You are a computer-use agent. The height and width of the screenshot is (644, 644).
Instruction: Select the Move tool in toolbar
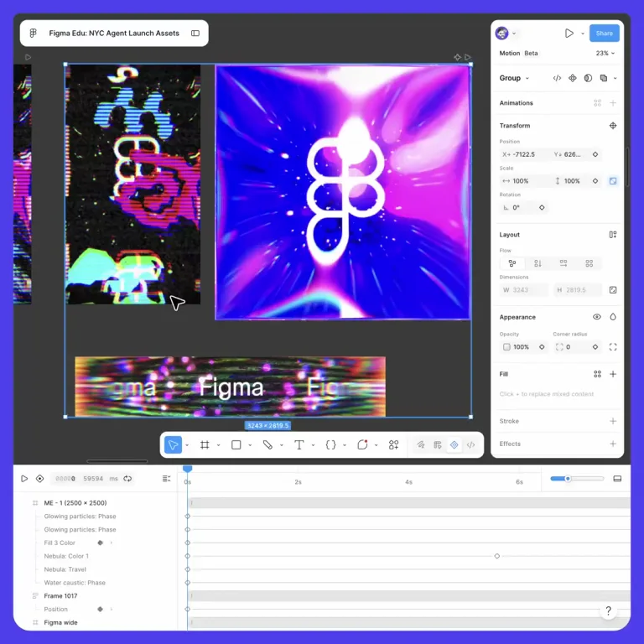point(173,444)
